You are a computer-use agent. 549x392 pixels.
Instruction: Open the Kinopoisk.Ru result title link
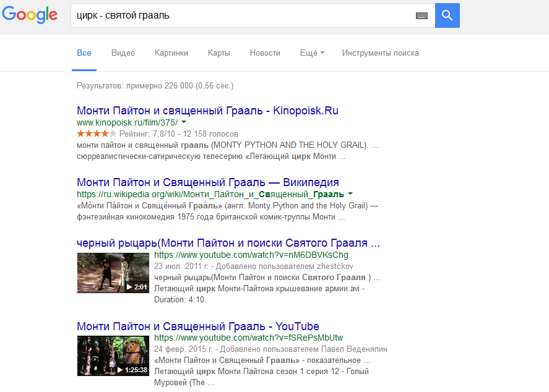click(x=207, y=111)
